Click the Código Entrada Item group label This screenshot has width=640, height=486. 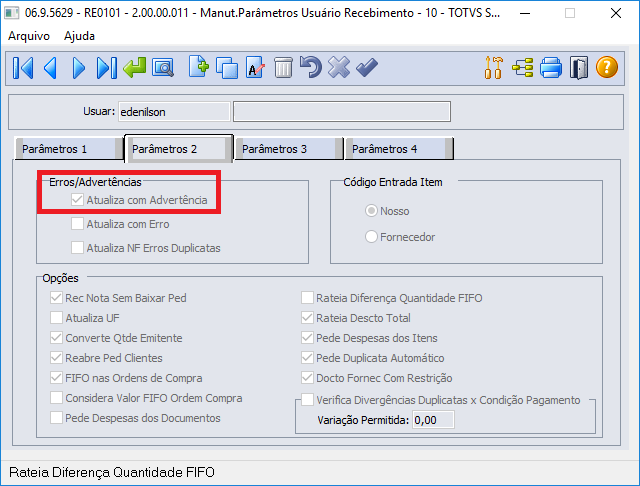(x=393, y=182)
